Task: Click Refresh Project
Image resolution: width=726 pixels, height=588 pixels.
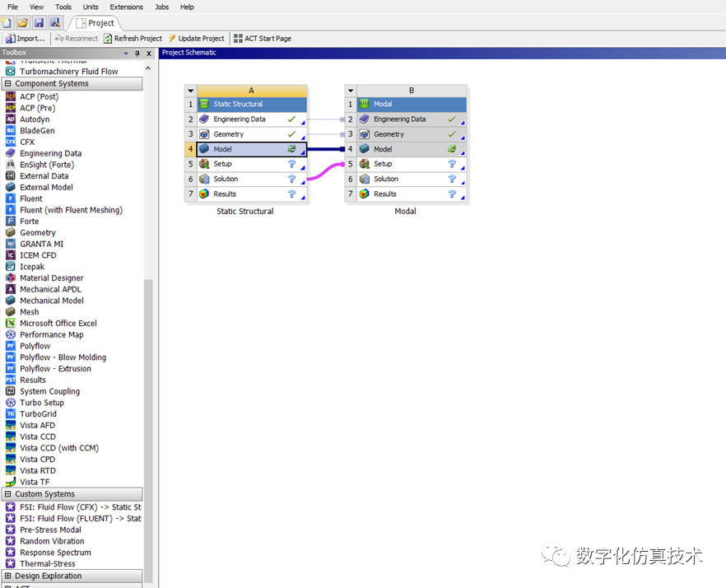Action: click(133, 39)
